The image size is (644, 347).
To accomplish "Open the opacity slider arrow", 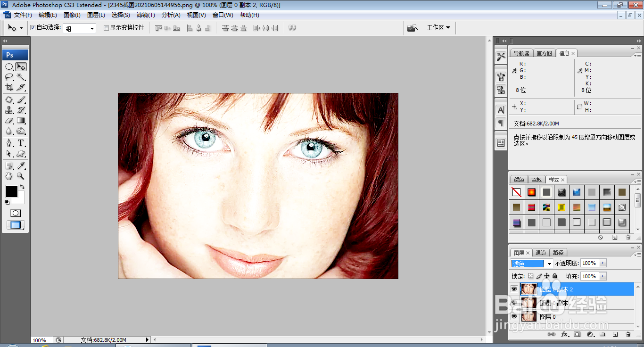I will (x=603, y=263).
